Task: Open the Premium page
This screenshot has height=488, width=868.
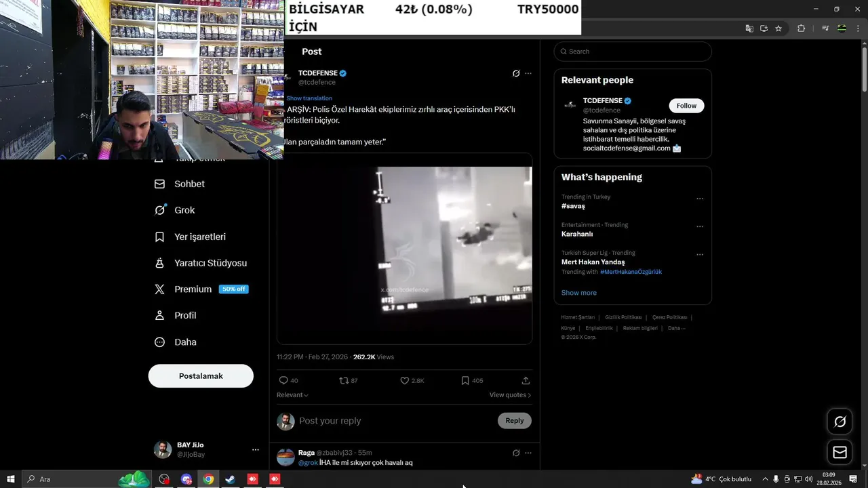Action: pos(201,289)
